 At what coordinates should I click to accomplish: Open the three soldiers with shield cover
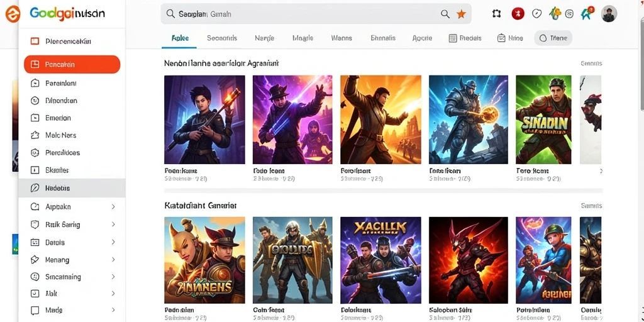click(292, 260)
